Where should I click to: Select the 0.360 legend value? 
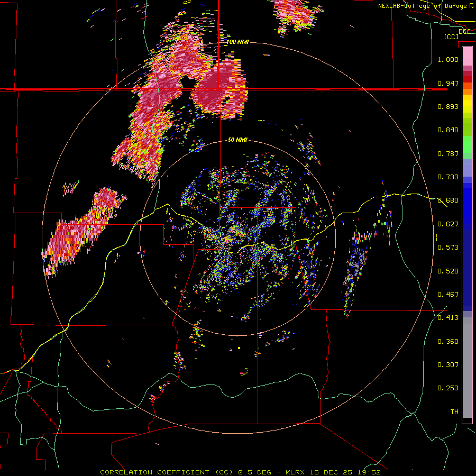[x=448, y=342]
